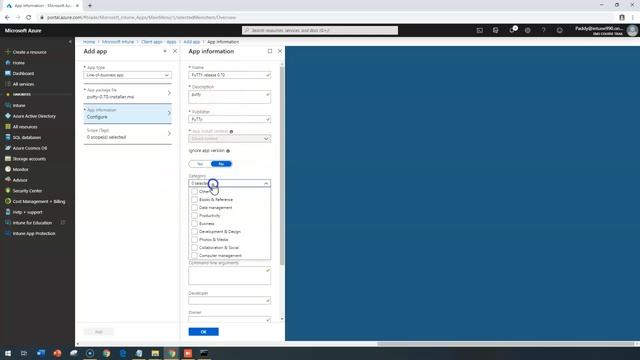
Task: Open Task View on taskbar
Action: [24, 353]
